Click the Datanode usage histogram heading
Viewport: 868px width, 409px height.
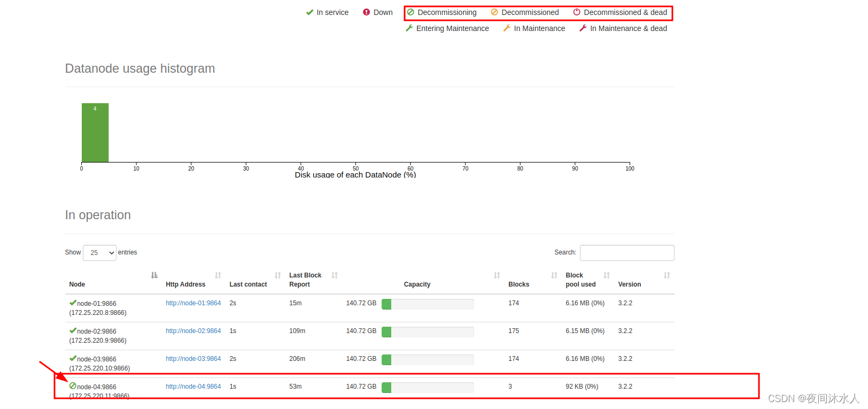coord(140,68)
